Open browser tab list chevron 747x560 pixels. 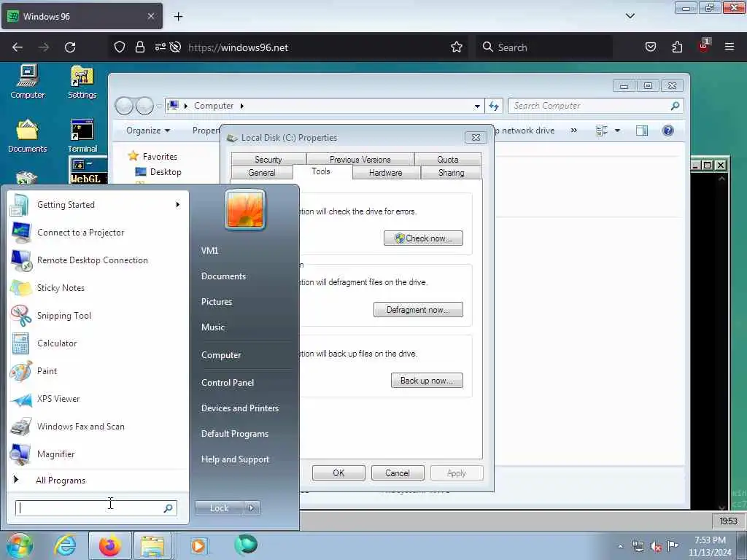[x=630, y=16]
